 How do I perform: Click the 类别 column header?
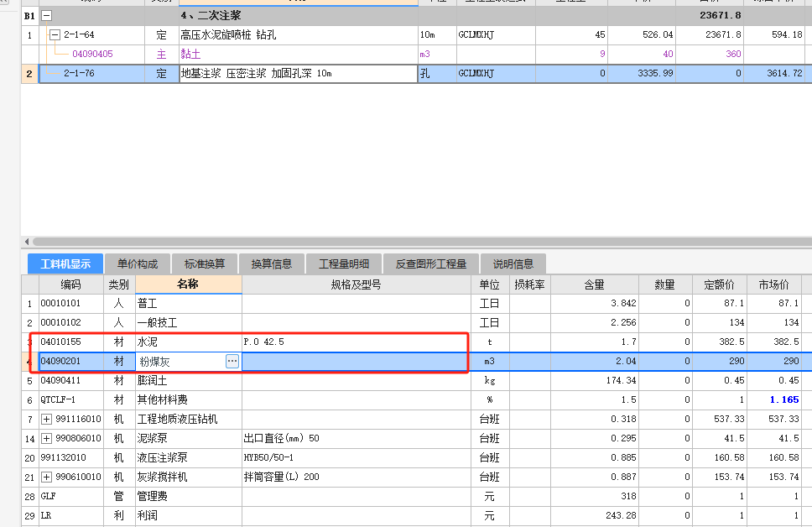[x=119, y=284]
